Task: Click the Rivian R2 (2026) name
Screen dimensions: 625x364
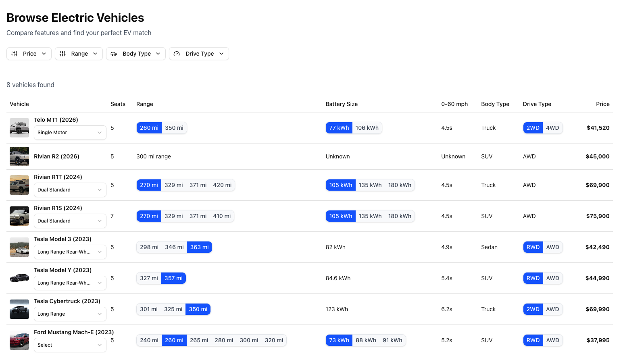Action: (x=56, y=156)
